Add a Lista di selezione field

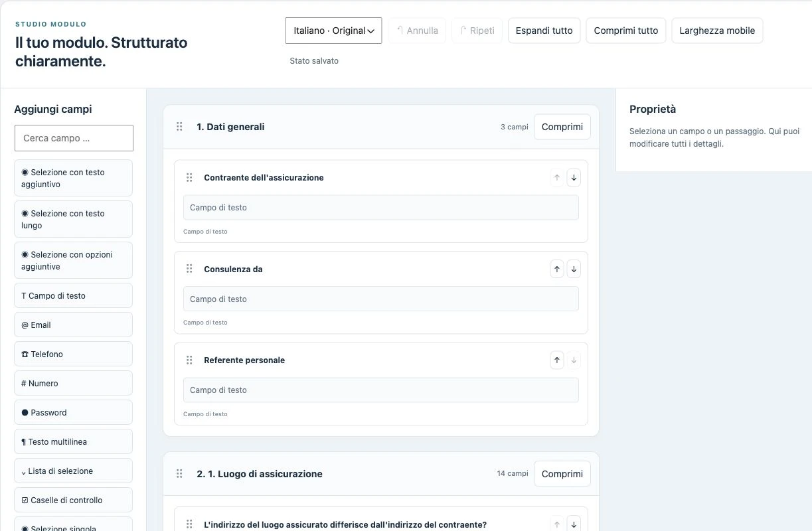(x=73, y=471)
